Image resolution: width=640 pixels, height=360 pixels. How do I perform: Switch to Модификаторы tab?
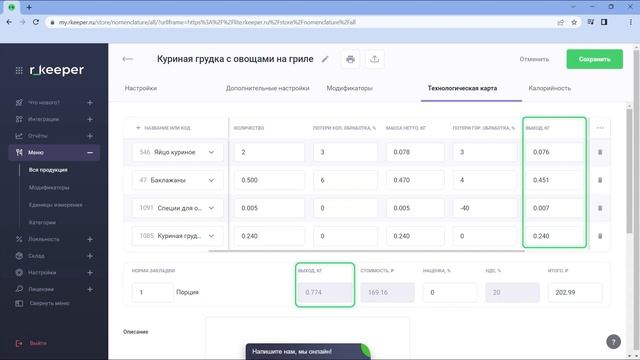point(349,88)
